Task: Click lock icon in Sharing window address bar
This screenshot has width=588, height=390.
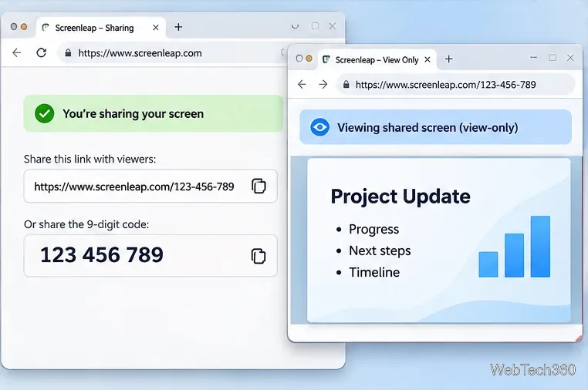Action: [68, 53]
